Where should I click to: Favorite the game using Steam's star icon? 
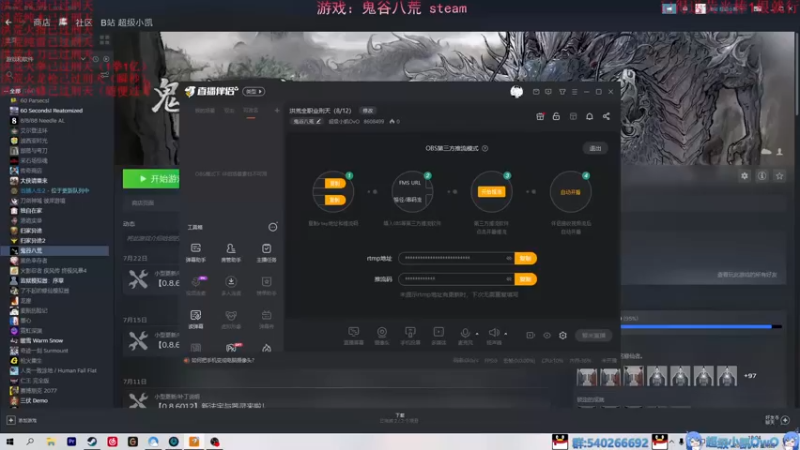pyautogui.click(x=779, y=176)
